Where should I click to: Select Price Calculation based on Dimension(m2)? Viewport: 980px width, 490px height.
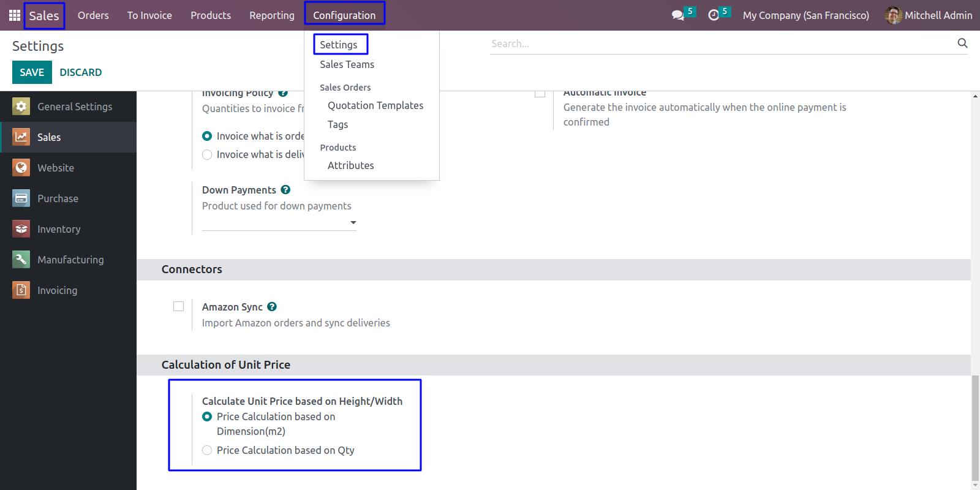pos(207,417)
